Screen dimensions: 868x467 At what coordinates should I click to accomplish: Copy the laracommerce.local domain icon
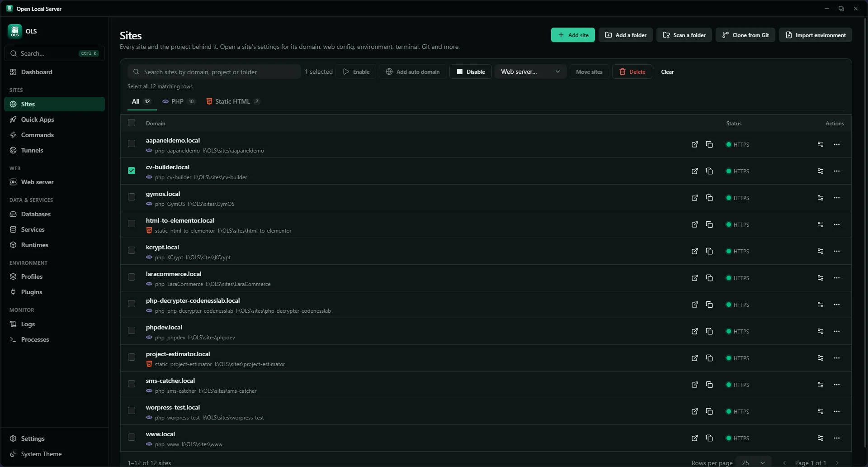point(709,278)
